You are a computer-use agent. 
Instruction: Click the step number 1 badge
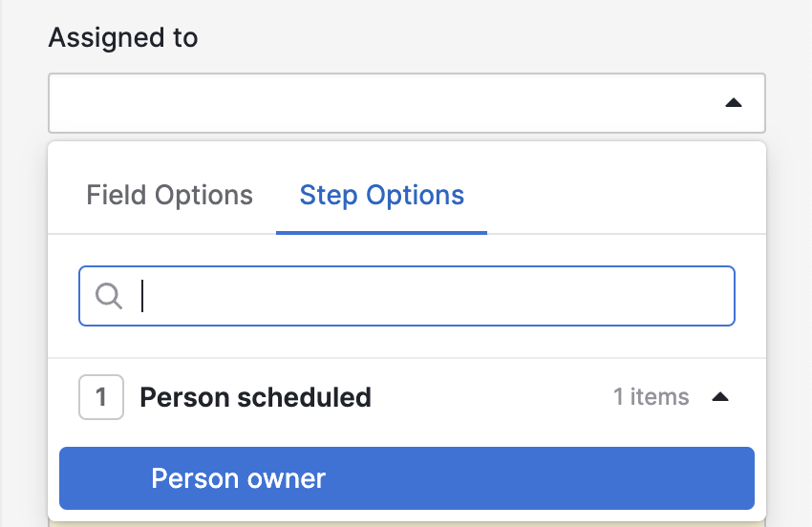tap(101, 397)
